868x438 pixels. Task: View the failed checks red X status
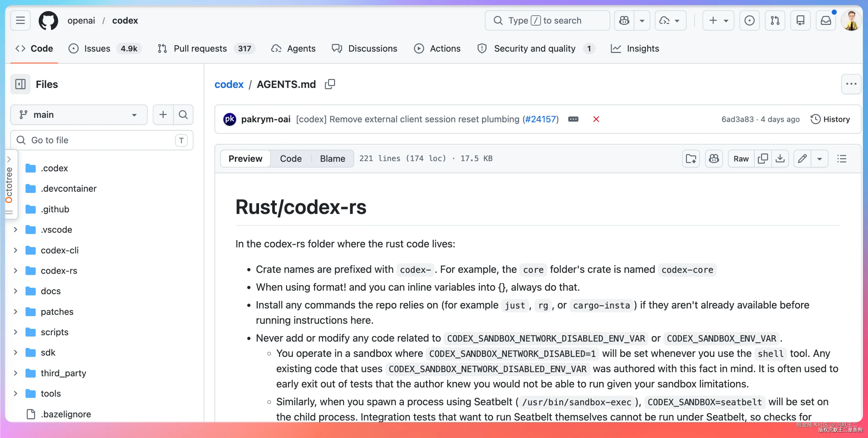[596, 119]
